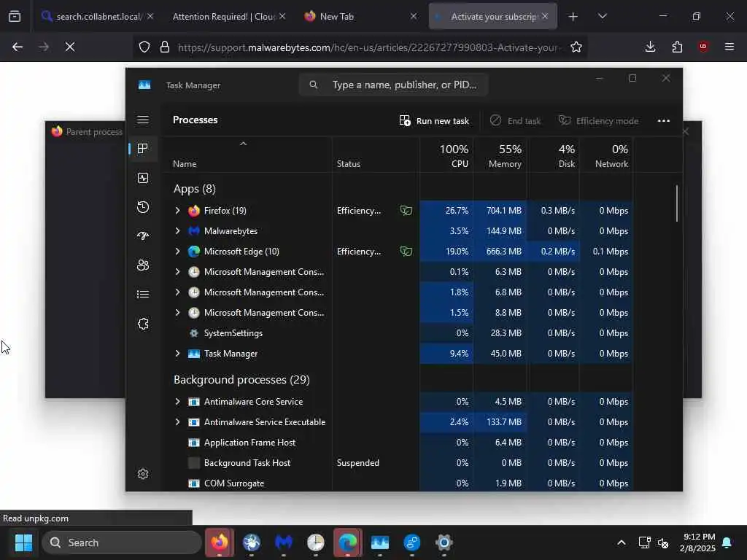Open the Windows Start menu
Screen dimensions: 747x560
pos(23,542)
